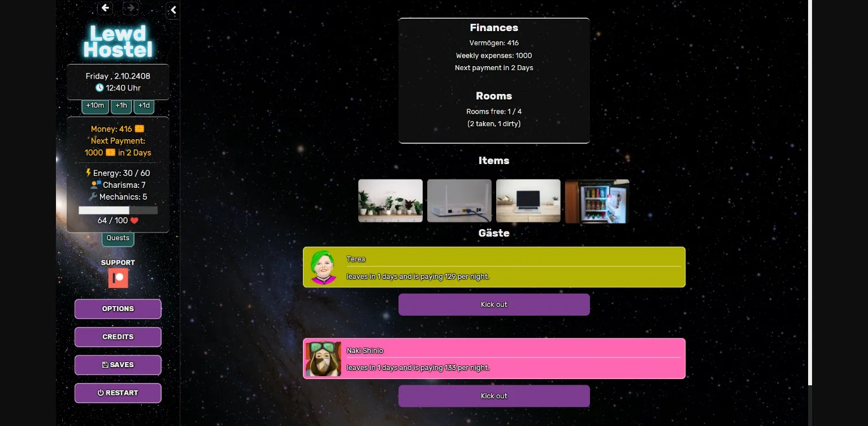Click the heart icon next to 64/100

[x=133, y=221]
